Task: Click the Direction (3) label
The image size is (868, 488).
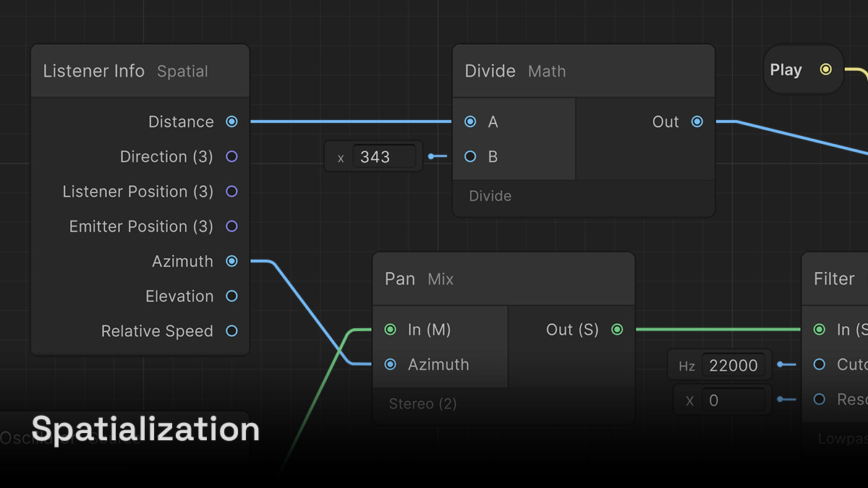Action: pos(166,156)
